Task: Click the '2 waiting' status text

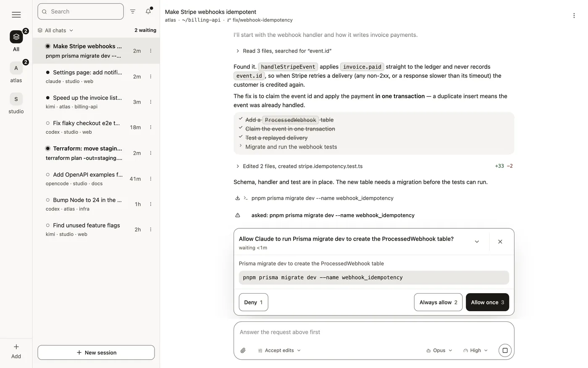Action: point(145,30)
